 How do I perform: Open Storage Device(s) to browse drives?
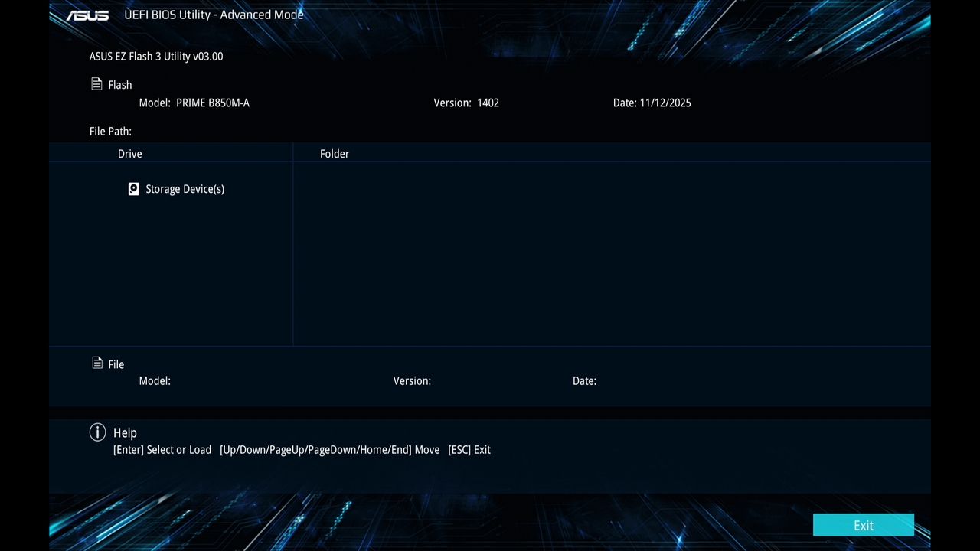(184, 189)
